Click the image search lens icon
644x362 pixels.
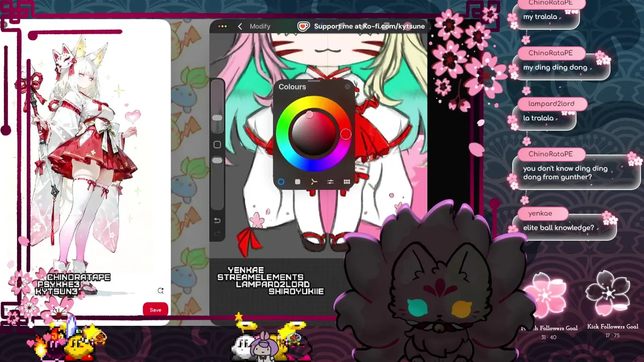coord(160,291)
